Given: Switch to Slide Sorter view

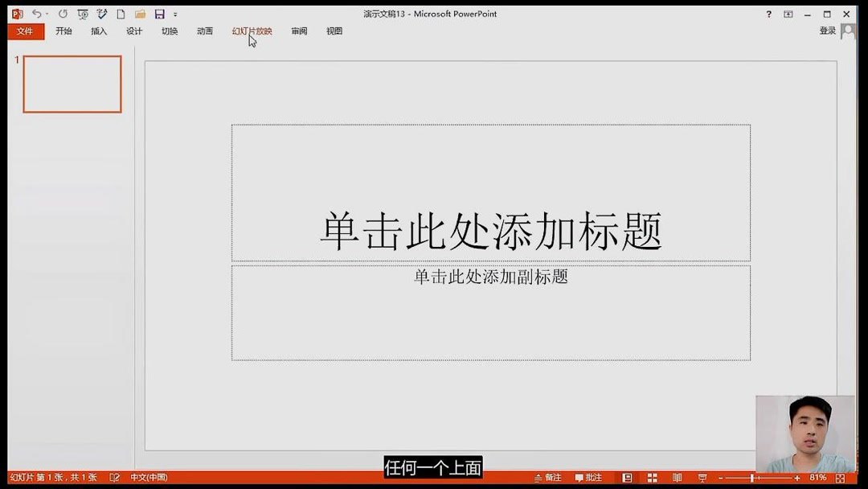Looking at the screenshot, I should [x=651, y=477].
